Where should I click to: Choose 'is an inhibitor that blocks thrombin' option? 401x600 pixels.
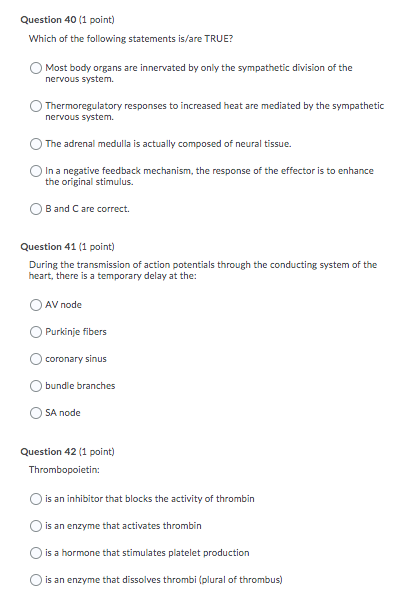coord(36,499)
